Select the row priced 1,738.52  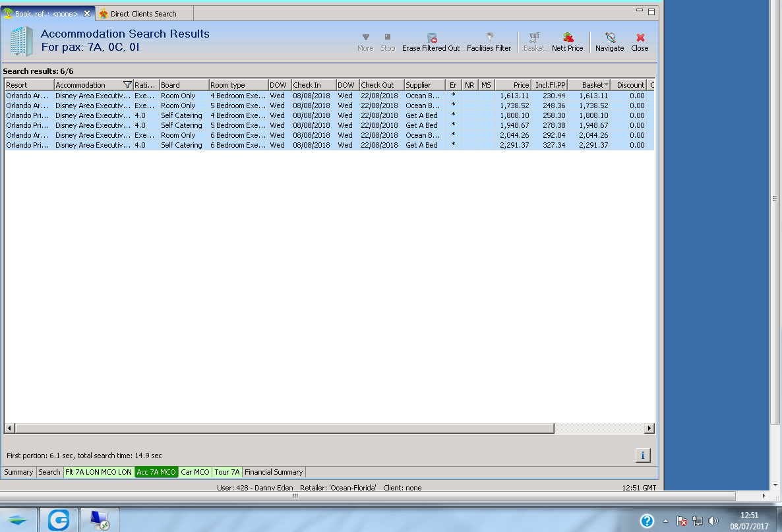(329, 105)
